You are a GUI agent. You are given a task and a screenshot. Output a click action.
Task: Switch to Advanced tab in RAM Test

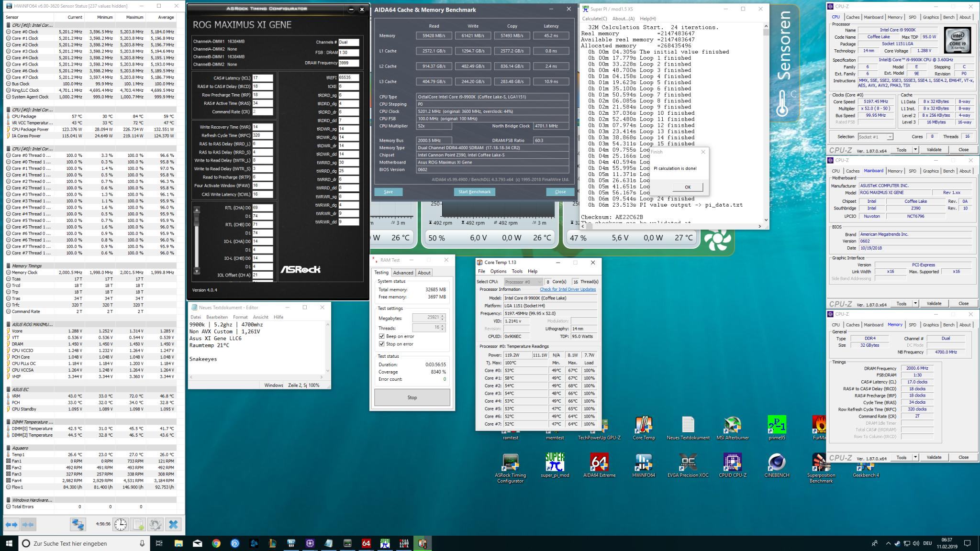[403, 273]
